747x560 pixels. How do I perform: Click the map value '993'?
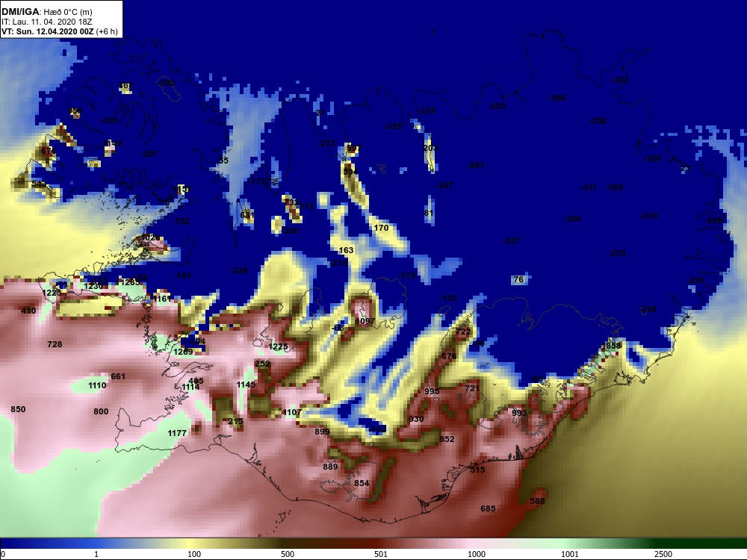click(x=519, y=413)
